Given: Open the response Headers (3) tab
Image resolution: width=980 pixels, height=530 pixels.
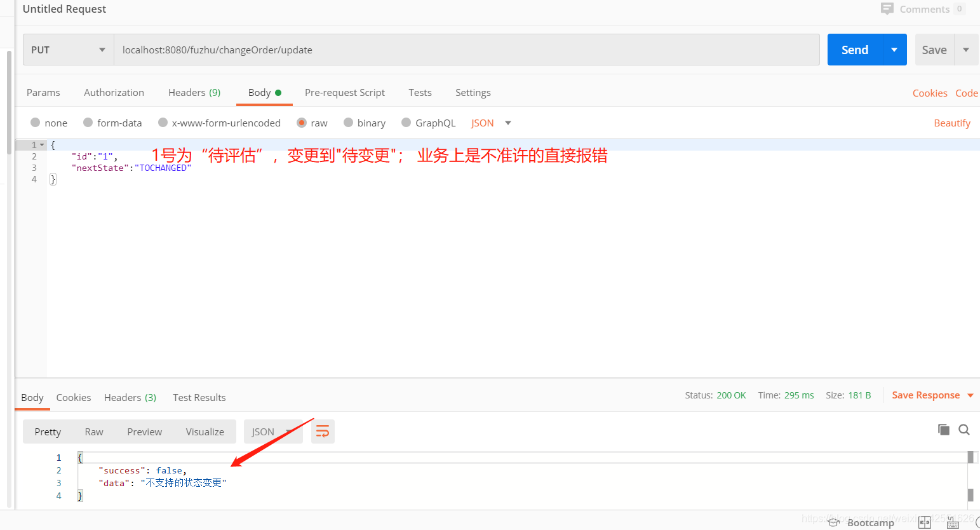Looking at the screenshot, I should click(x=130, y=397).
